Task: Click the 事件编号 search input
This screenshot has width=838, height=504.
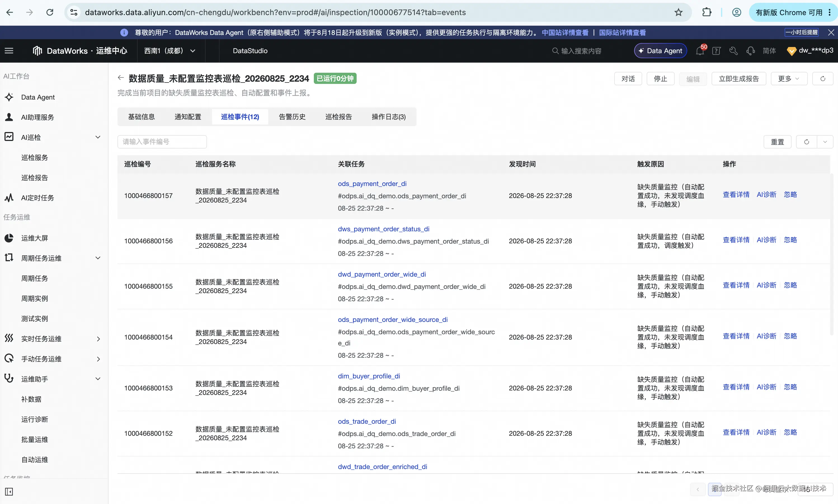Action: click(162, 142)
